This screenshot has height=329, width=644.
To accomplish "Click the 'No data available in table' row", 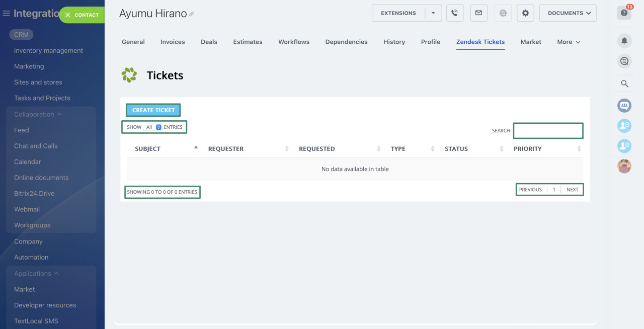I will click(355, 169).
